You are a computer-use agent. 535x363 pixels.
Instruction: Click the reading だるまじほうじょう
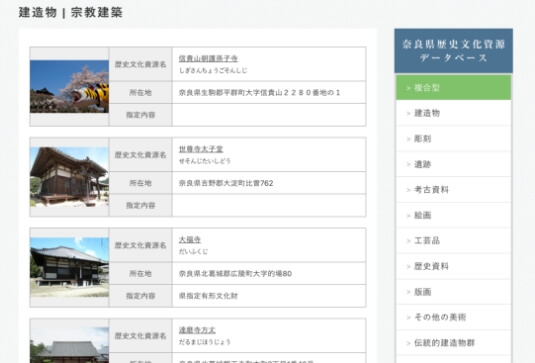[x=205, y=342]
